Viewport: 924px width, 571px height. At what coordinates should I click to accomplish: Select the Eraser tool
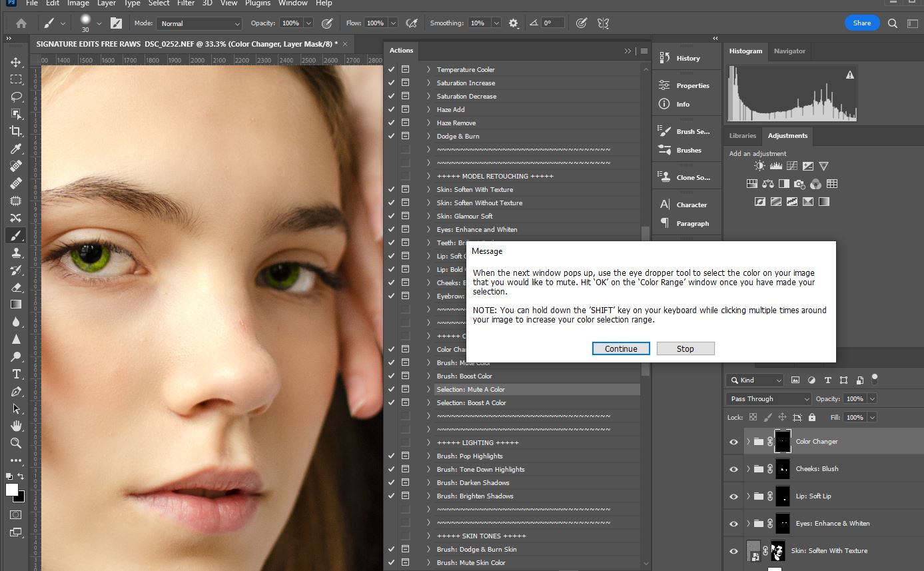tap(16, 287)
